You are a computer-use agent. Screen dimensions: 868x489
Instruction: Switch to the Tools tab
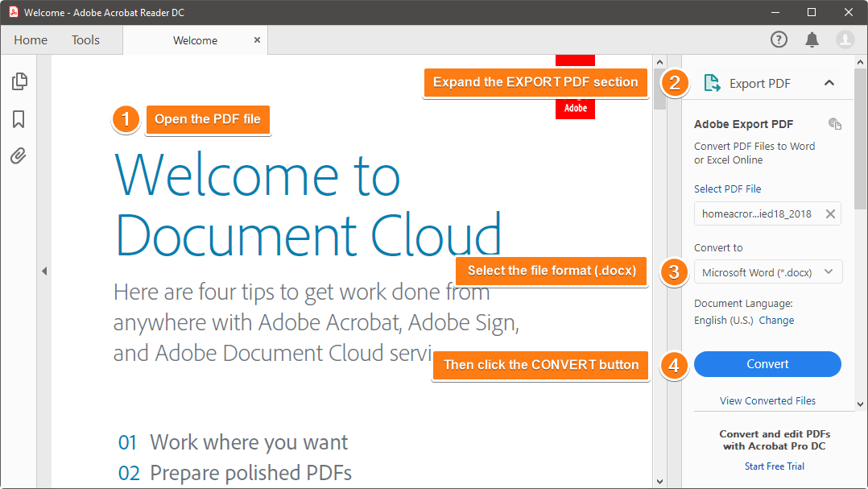coord(85,39)
